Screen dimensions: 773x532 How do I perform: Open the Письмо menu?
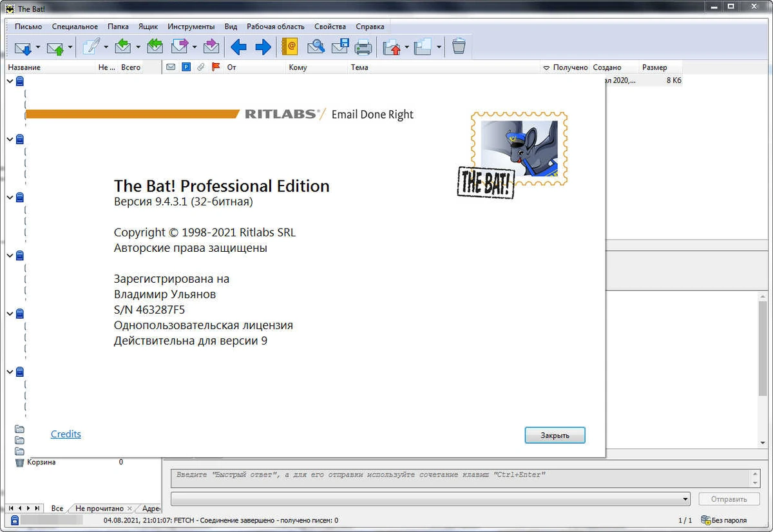tap(28, 27)
